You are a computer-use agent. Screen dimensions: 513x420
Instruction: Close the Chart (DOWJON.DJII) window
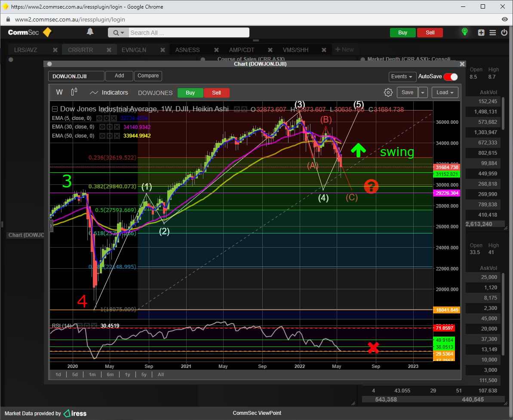coord(462,64)
